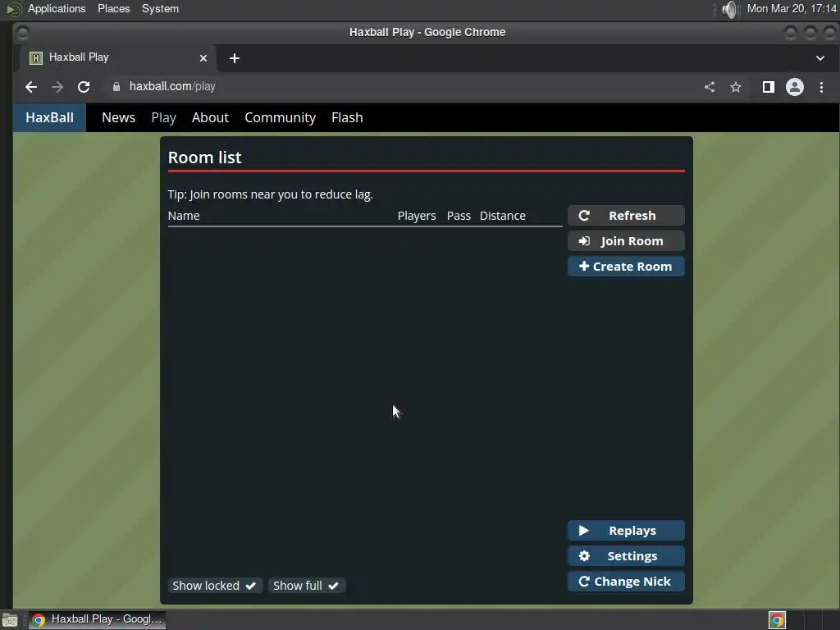Click the Change Nick button
The height and width of the screenshot is (630, 840).
(x=626, y=582)
